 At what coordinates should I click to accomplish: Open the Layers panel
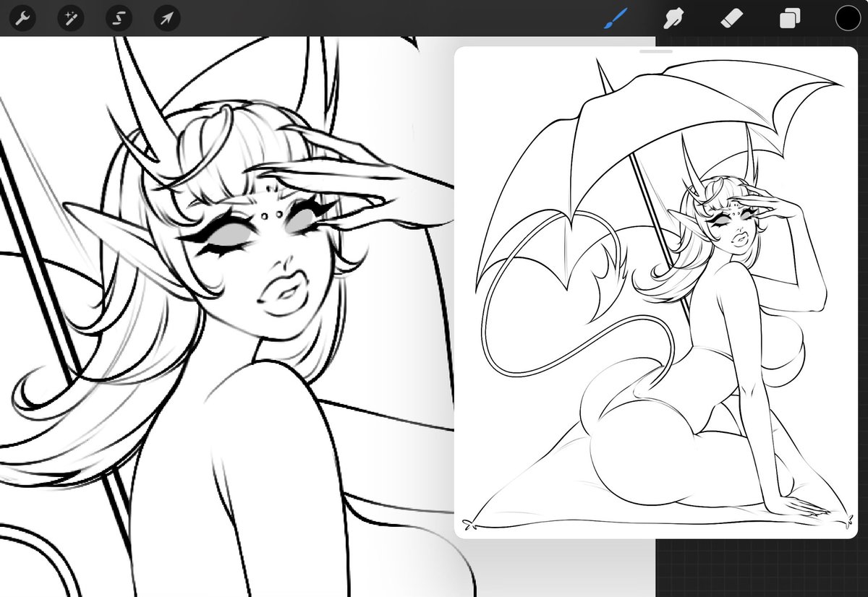[789, 18]
